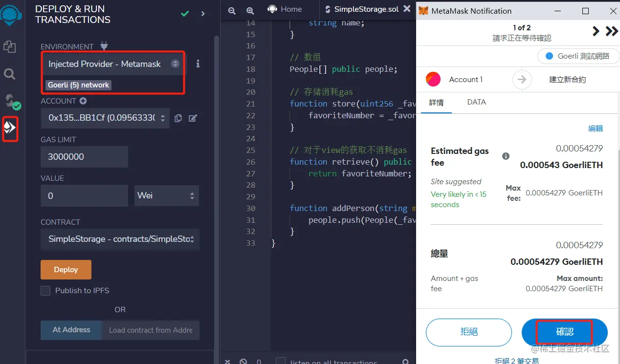Viewport: 620px width, 364px height.
Task: Click the 拒絕 button in MetaMask
Action: coord(469,332)
